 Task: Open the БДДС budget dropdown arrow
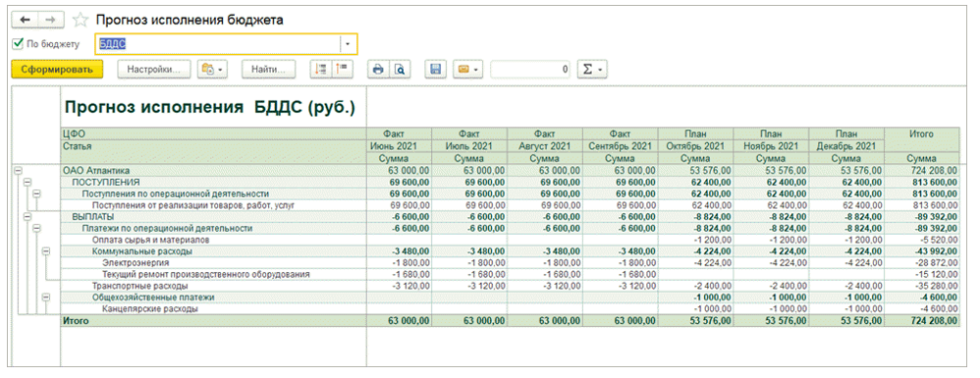click(x=349, y=44)
